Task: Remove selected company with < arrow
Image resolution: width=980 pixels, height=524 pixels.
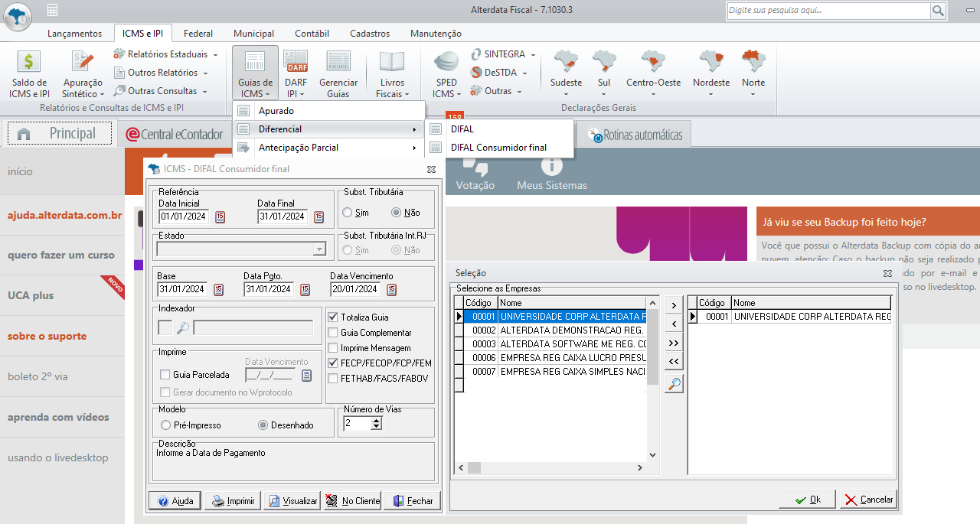Action: pos(674,324)
